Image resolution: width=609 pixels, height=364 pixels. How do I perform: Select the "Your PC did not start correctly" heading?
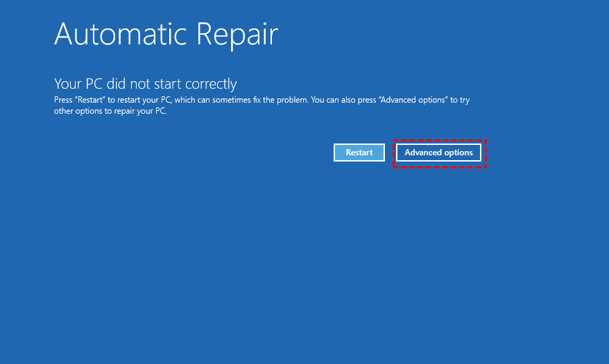pos(145,84)
